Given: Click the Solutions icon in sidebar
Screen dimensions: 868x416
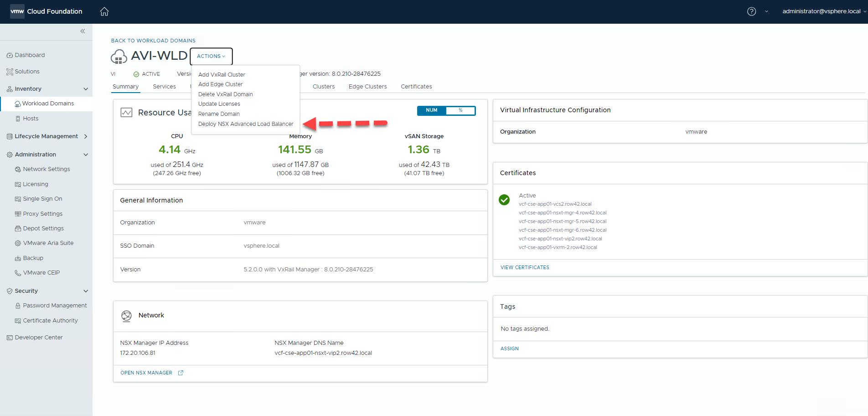Looking at the screenshot, I should tap(10, 72).
